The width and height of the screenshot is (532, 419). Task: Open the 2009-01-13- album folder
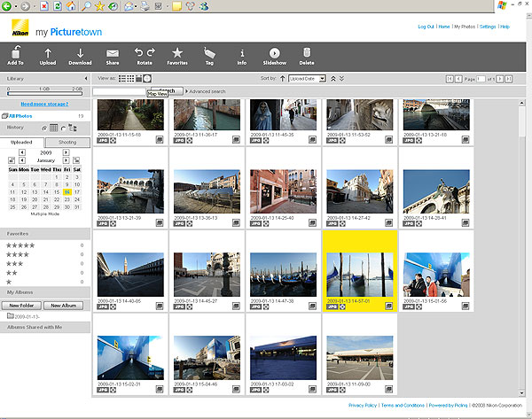click(24, 316)
